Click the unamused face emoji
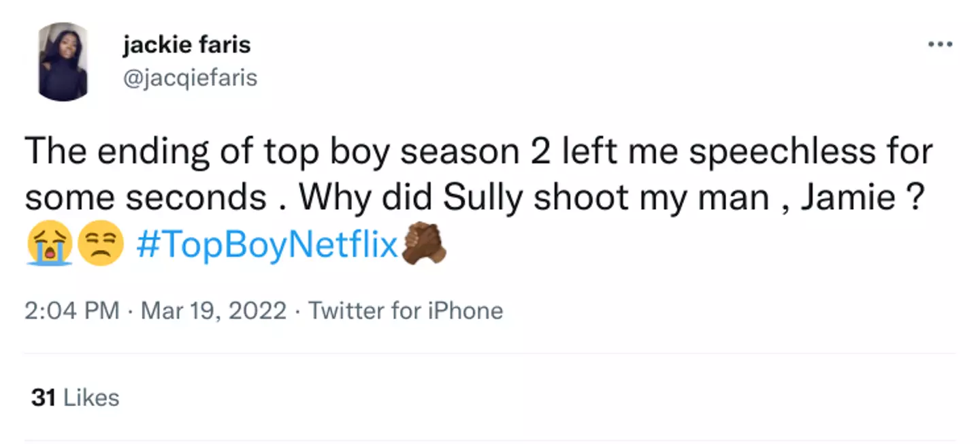The height and width of the screenshot is (444, 980). 101,244
